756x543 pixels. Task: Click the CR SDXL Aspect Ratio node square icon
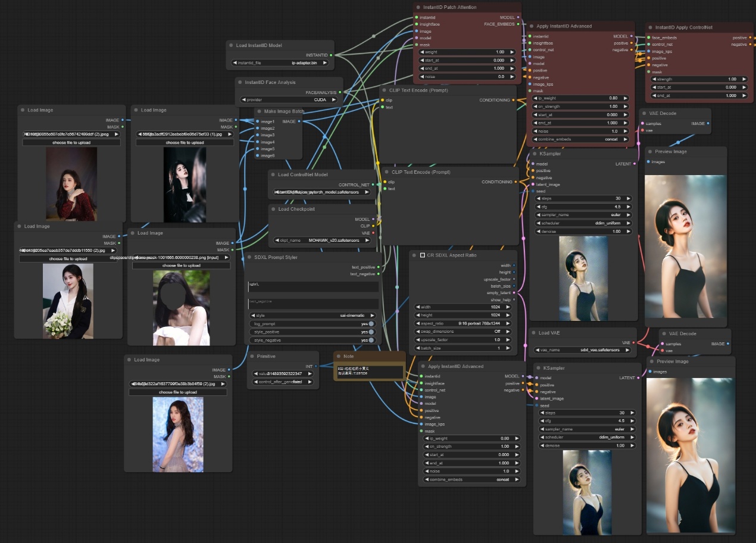tap(423, 255)
